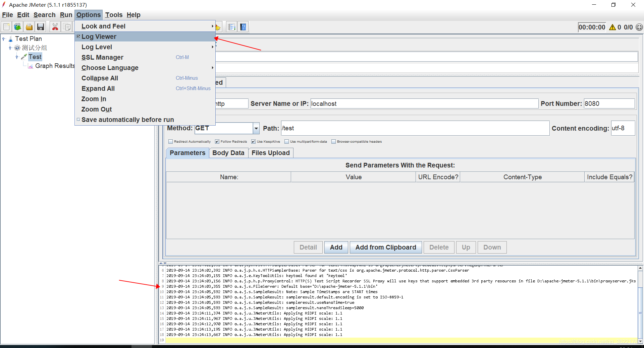Save the plan with the floppy disk icon
Image resolution: width=644 pixels, height=348 pixels.
tap(41, 27)
